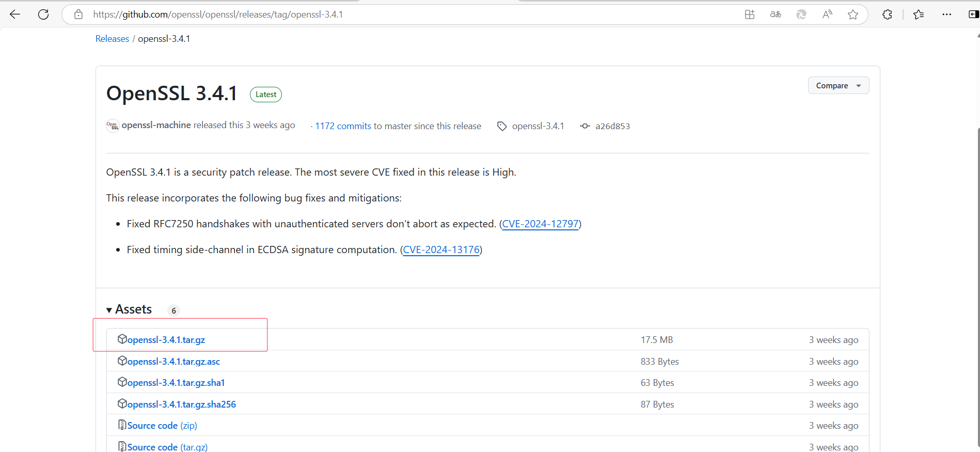Open the openssl-3.4.1 tag link
The image size is (980, 452).
tap(538, 126)
